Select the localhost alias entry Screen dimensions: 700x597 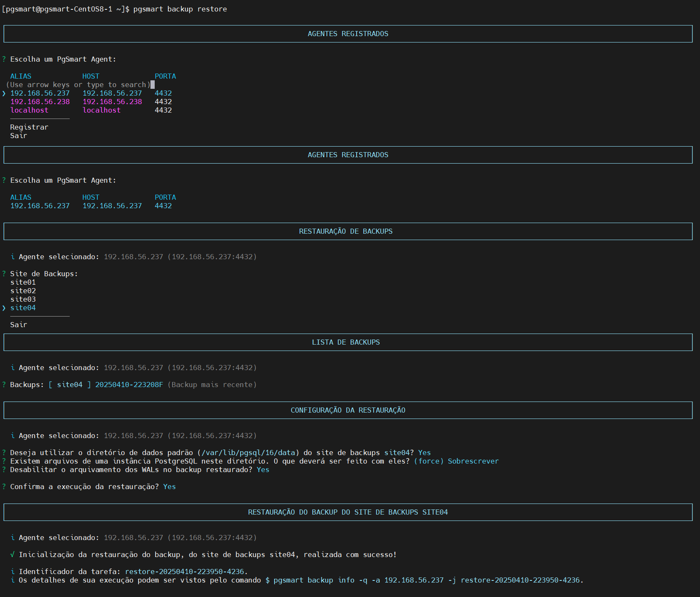point(29,110)
